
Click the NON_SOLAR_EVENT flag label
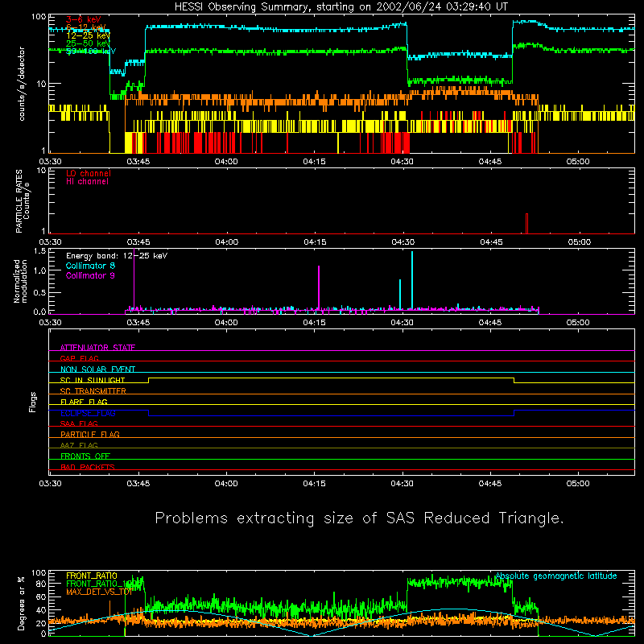(97, 369)
